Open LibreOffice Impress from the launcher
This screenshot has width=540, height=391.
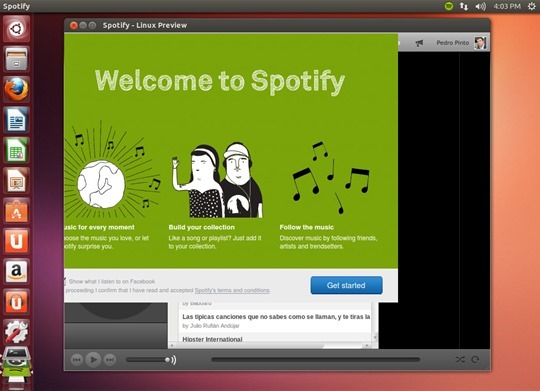pyautogui.click(x=17, y=180)
